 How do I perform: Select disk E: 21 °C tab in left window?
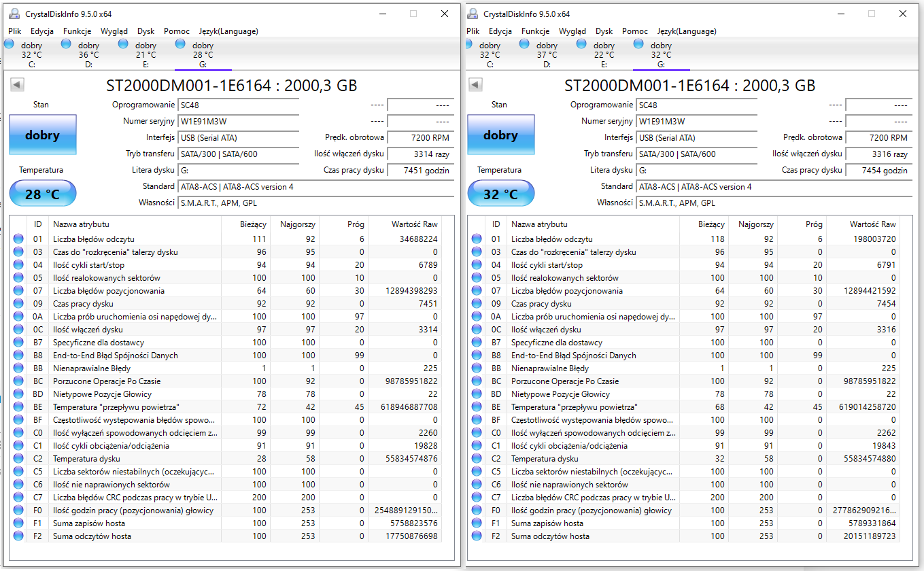[x=146, y=54]
